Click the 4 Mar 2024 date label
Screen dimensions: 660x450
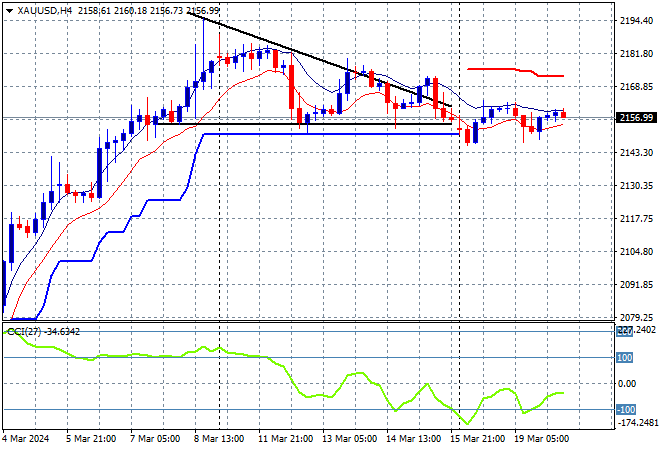(x=29, y=440)
